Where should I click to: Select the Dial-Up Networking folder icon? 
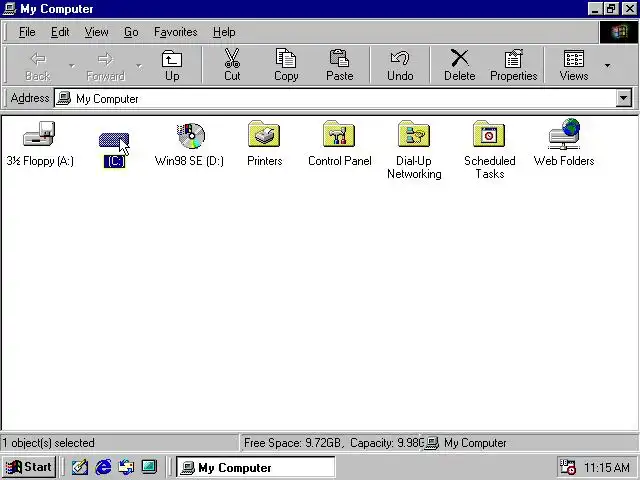click(414, 133)
